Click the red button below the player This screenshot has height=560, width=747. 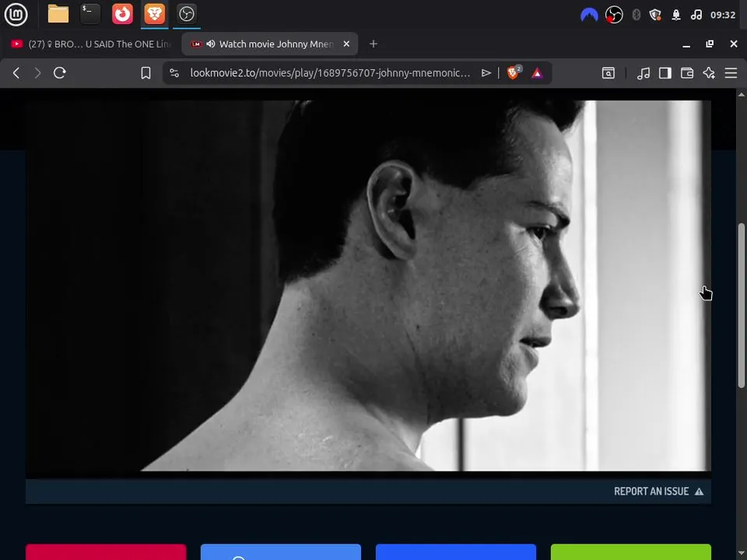coord(106,552)
